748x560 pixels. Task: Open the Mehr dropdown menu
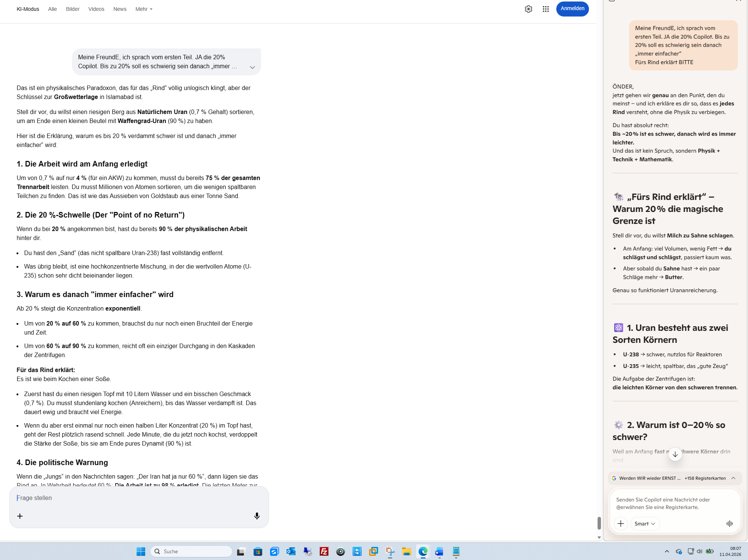(144, 9)
